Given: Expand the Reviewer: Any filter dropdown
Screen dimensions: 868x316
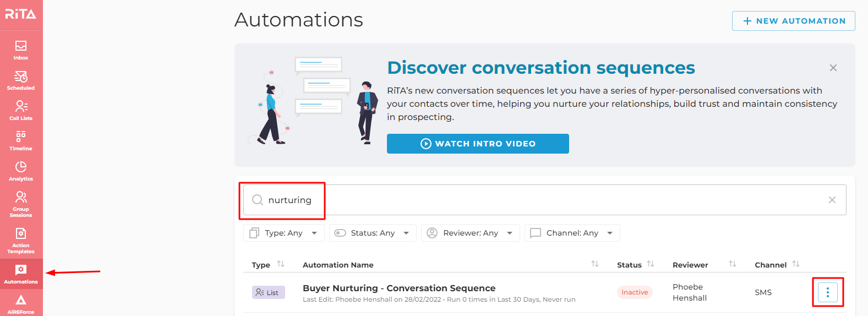Looking at the screenshot, I should pyautogui.click(x=471, y=233).
